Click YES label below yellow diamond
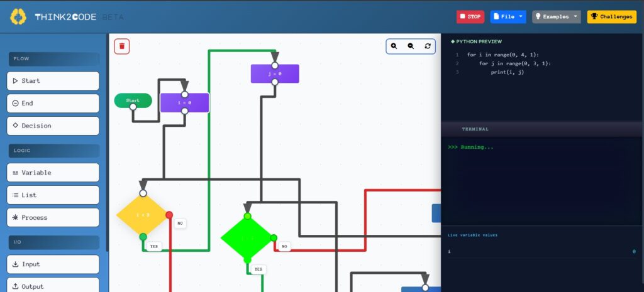644x292 pixels. (154, 247)
